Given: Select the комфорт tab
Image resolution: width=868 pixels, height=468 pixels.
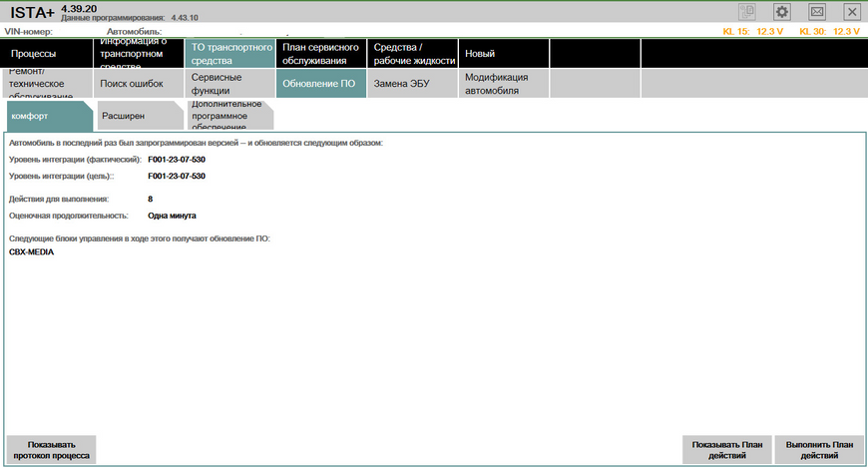Looking at the screenshot, I should 50,116.
